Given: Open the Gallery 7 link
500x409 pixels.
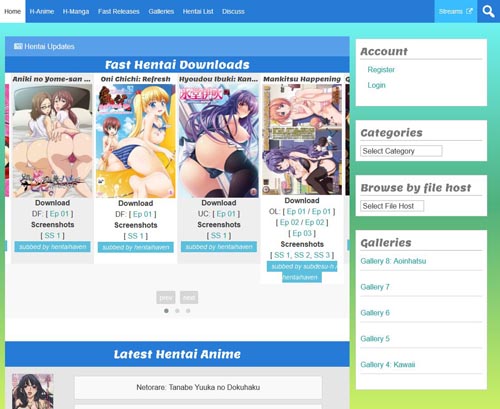Looking at the screenshot, I should (x=375, y=287).
